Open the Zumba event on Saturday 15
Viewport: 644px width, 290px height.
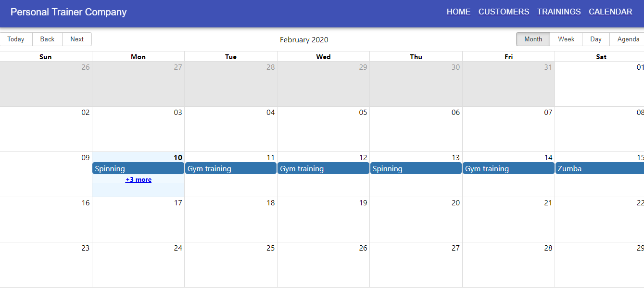[x=600, y=168]
